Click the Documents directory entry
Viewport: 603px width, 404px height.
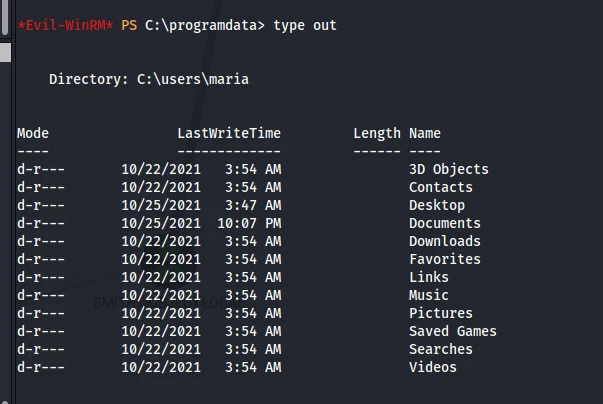tap(445, 223)
